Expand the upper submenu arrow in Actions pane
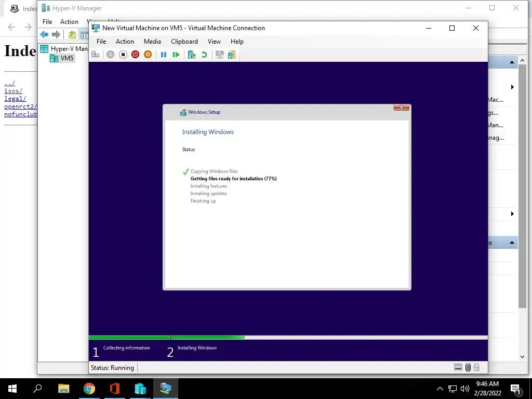532x399 pixels. point(512,87)
